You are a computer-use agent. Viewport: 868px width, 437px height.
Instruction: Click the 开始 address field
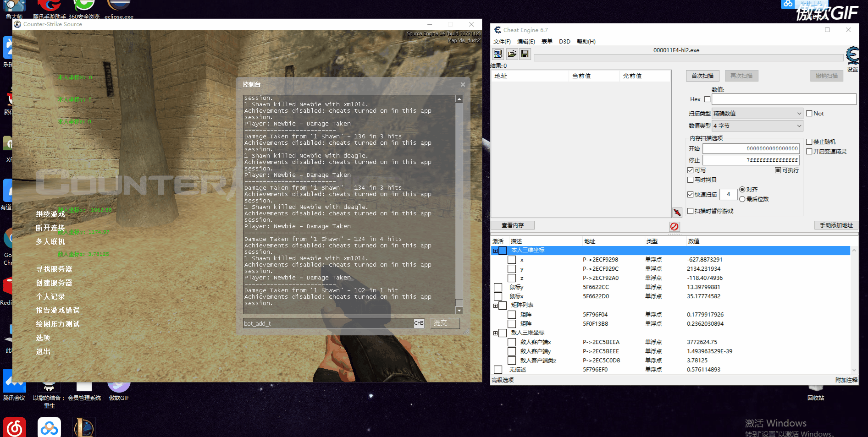point(751,149)
